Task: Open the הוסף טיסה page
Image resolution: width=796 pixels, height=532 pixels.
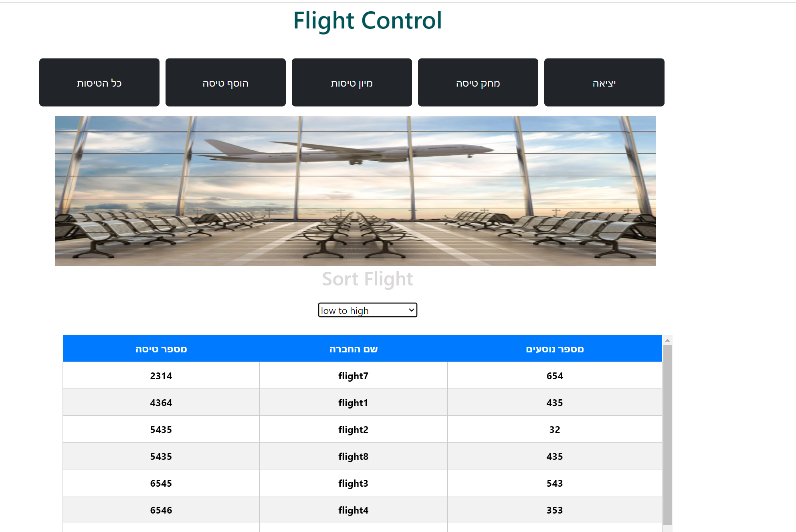Action: click(226, 83)
